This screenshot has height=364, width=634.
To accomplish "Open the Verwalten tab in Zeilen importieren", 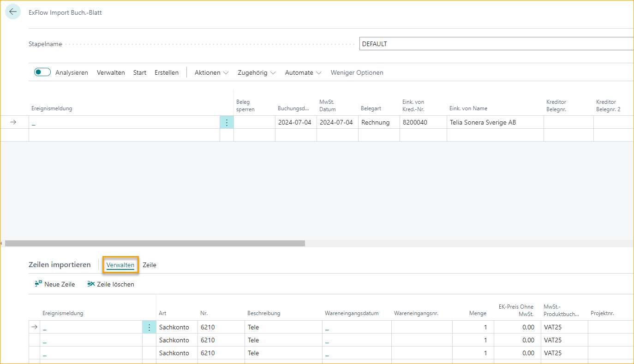I will [x=120, y=265].
